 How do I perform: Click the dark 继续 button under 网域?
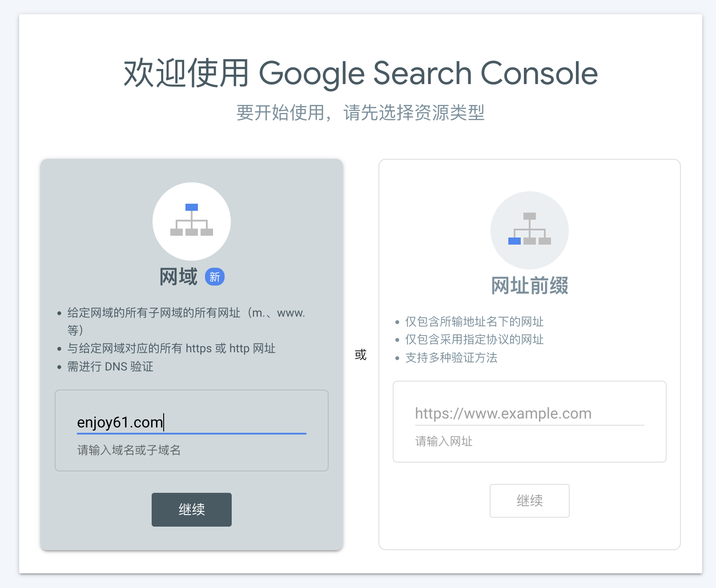pos(192,510)
